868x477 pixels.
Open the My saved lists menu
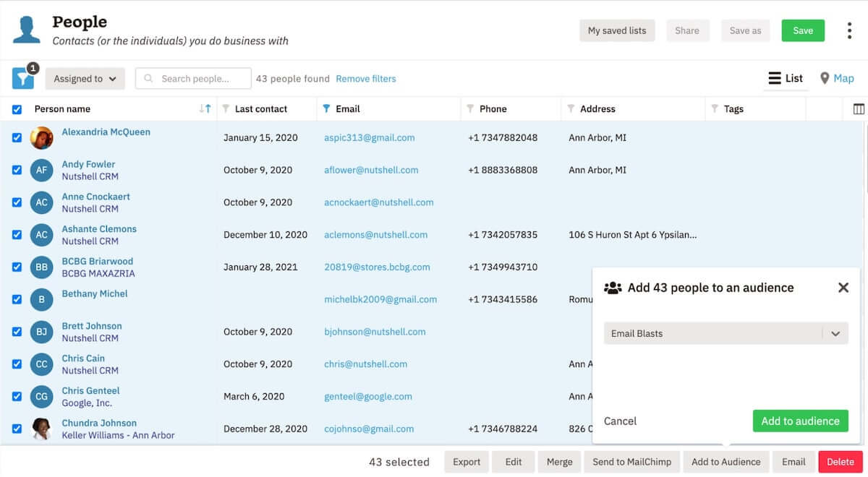[x=617, y=30]
